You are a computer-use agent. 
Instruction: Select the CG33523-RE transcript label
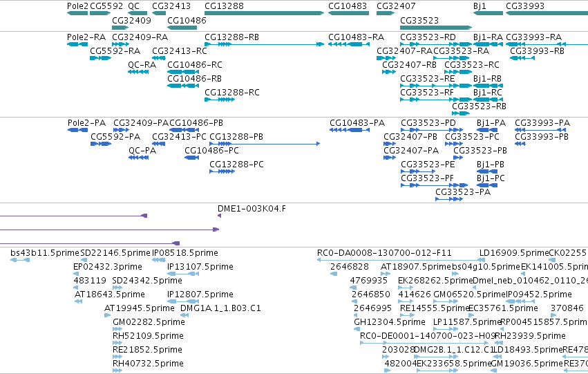428,79
